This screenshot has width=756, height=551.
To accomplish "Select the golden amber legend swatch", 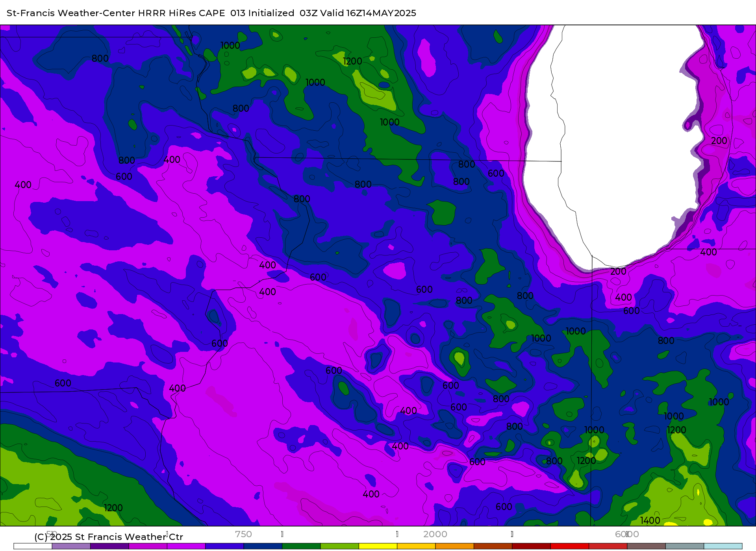I will (x=416, y=546).
